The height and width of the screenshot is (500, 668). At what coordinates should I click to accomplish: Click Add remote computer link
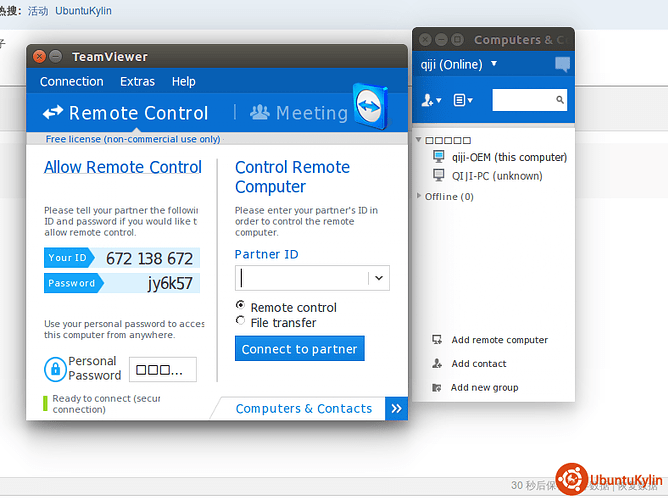pyautogui.click(x=499, y=340)
